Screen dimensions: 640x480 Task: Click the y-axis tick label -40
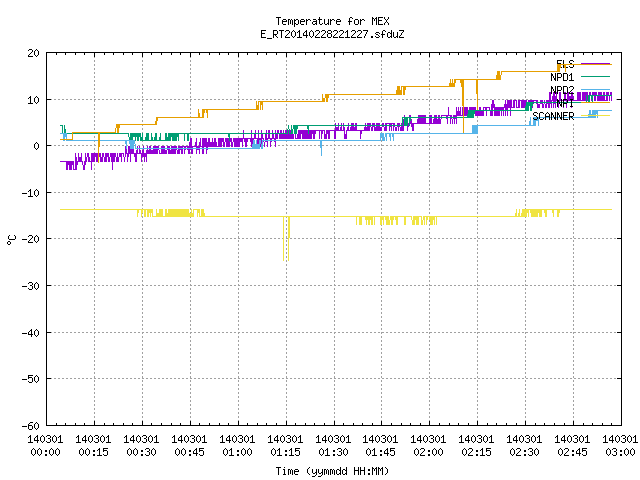(x=31, y=333)
